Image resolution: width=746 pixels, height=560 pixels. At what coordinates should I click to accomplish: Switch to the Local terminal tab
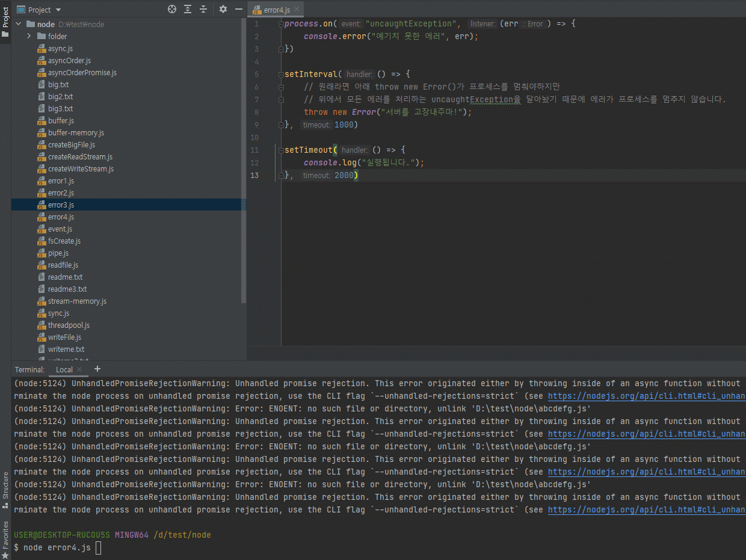coord(64,369)
